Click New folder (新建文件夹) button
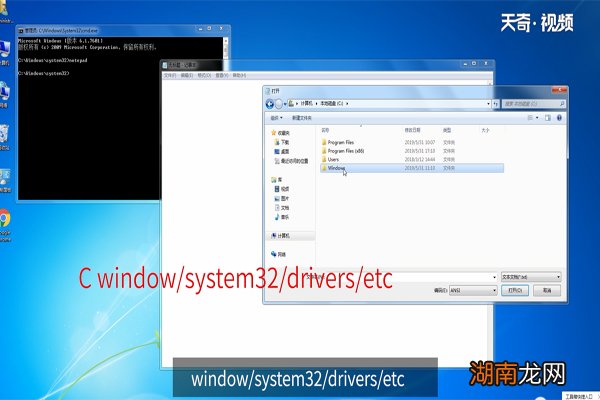This screenshot has height=400, width=600. [x=302, y=118]
